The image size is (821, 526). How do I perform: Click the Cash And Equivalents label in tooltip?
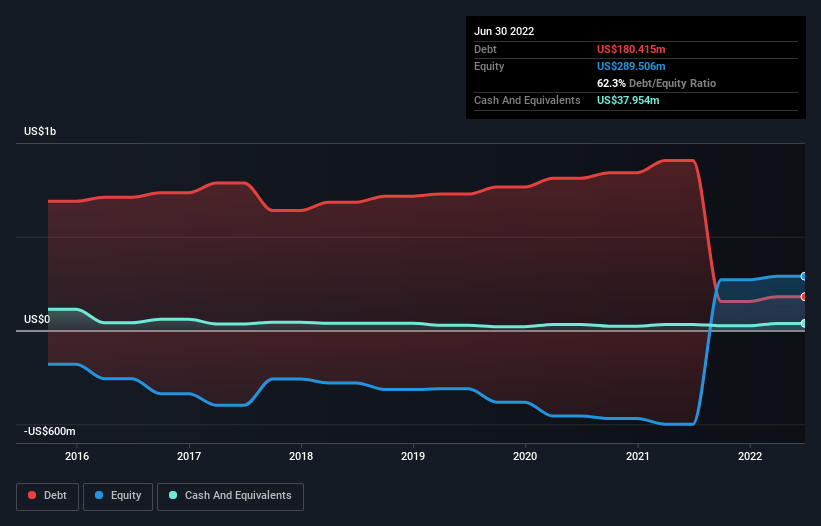[527, 100]
